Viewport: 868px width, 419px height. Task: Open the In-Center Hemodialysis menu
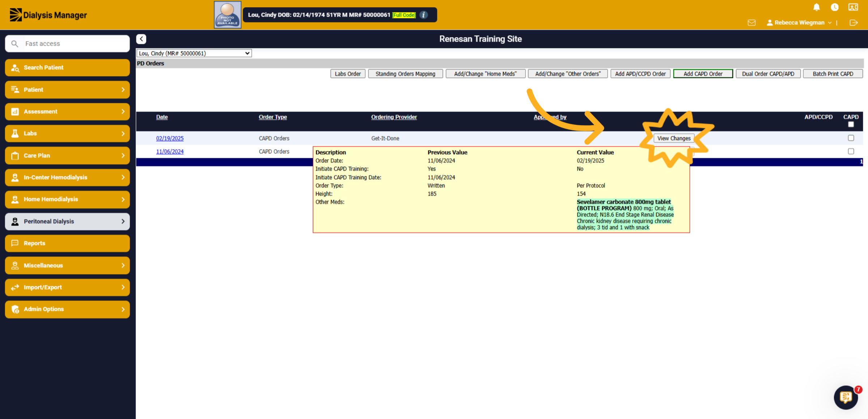coord(67,178)
